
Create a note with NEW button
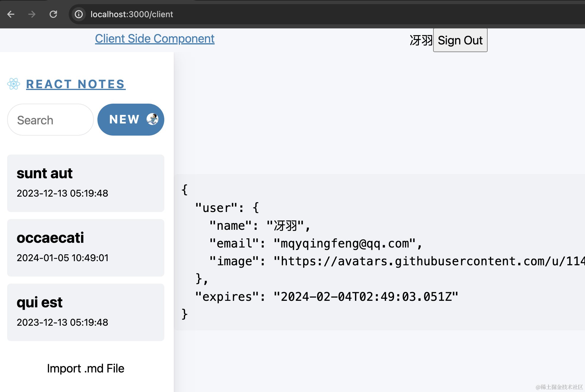125,120
